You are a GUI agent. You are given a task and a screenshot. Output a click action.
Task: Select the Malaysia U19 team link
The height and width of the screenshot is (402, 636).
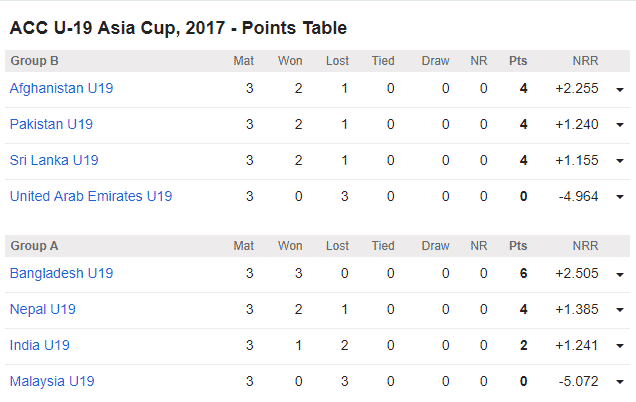[x=52, y=381]
